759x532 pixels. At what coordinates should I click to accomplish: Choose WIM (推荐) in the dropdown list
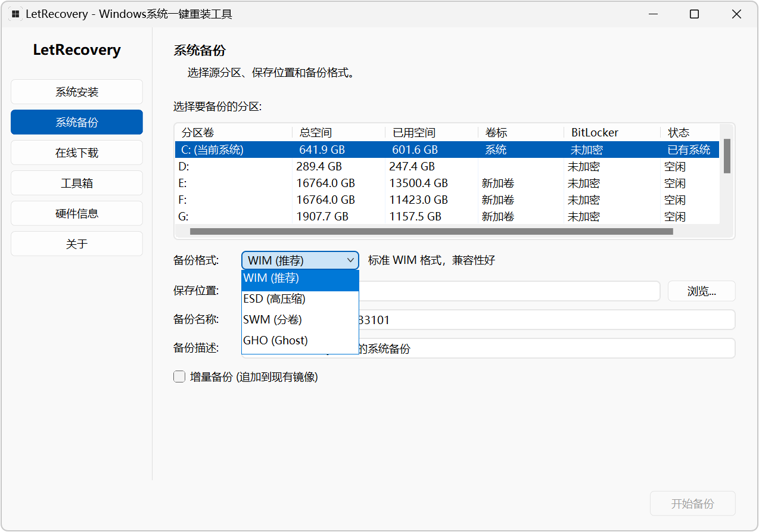click(x=300, y=281)
